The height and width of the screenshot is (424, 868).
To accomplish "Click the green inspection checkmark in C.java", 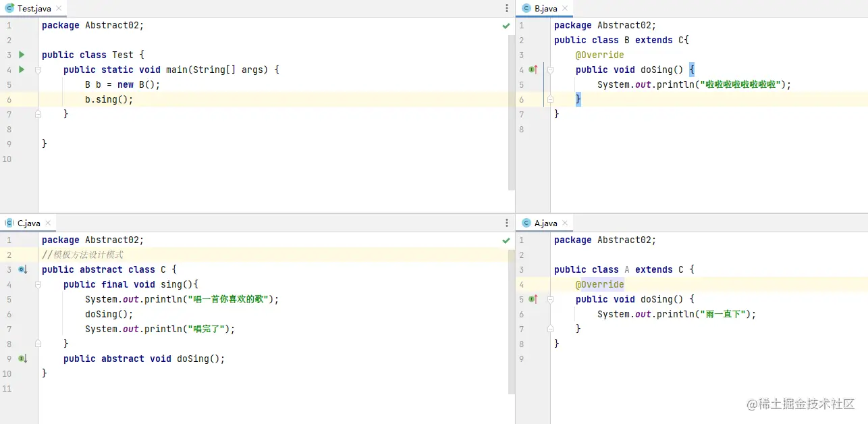I will [506, 240].
